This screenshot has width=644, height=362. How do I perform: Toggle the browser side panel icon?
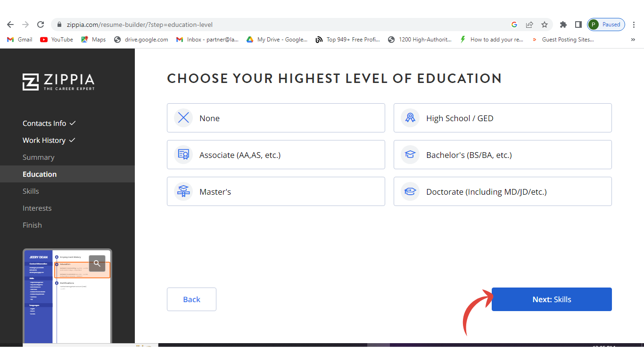(578, 25)
